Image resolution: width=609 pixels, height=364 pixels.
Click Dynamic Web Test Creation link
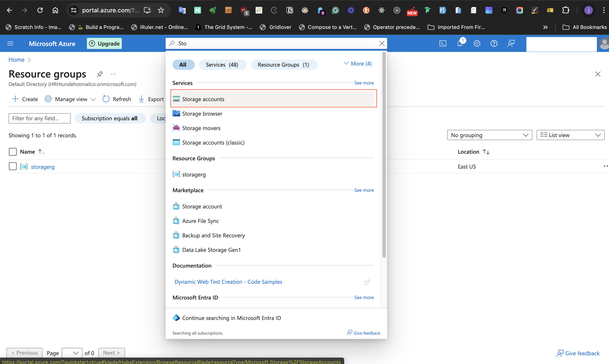[228, 282]
